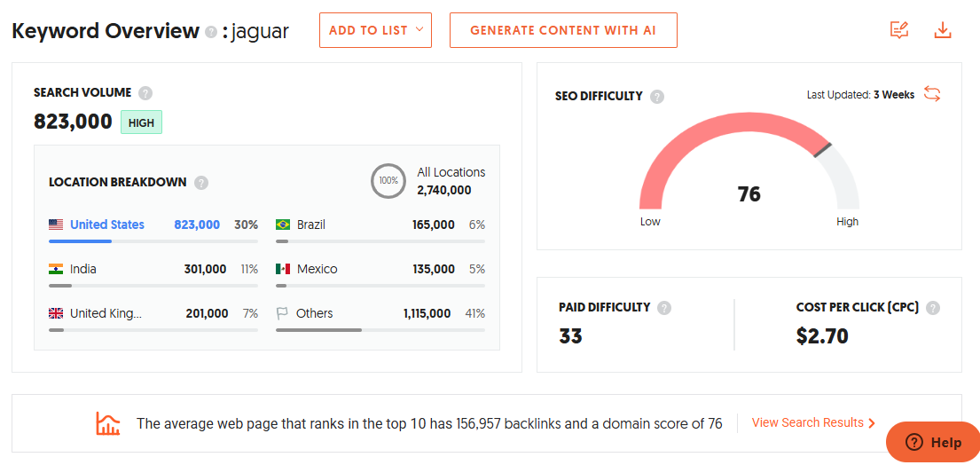Click the help icon beside Search Volume
Image resolution: width=980 pixels, height=465 pixels.
[145, 93]
